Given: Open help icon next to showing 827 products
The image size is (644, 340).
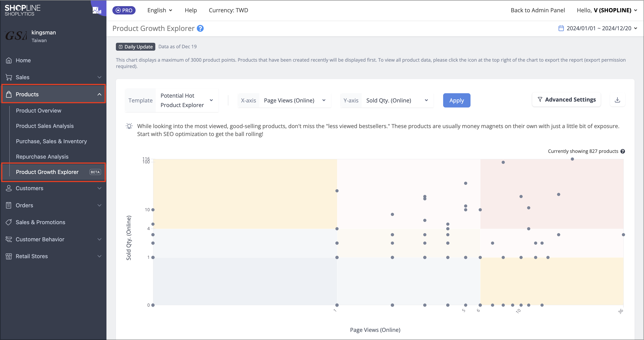Looking at the screenshot, I should 623,151.
